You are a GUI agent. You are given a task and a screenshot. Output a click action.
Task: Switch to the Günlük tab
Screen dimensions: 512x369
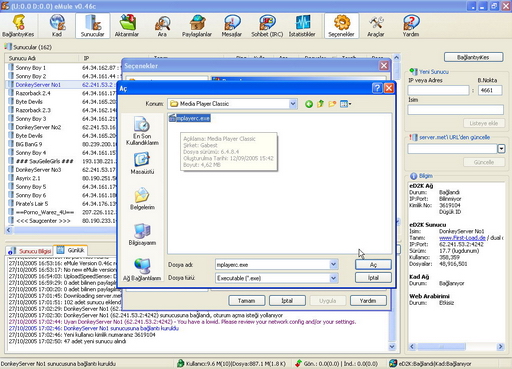click(71, 250)
